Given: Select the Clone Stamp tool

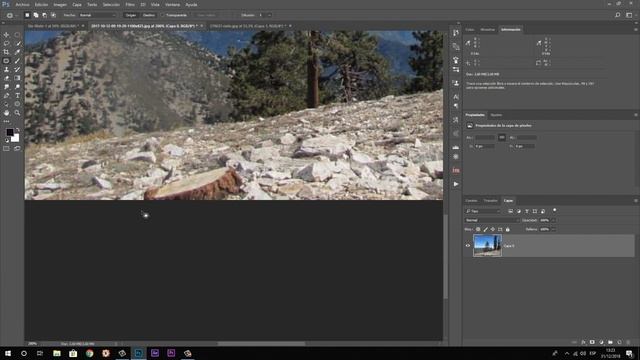Looking at the screenshot, I should [6, 69].
